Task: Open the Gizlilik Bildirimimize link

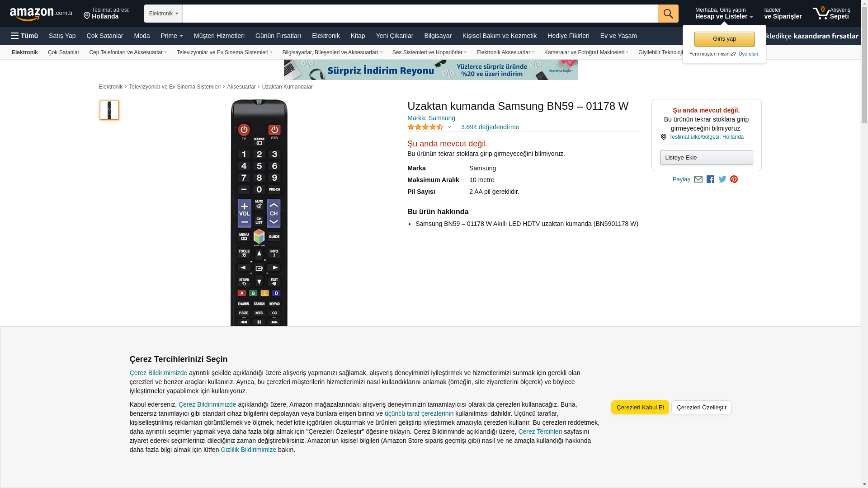Action: click(x=248, y=450)
